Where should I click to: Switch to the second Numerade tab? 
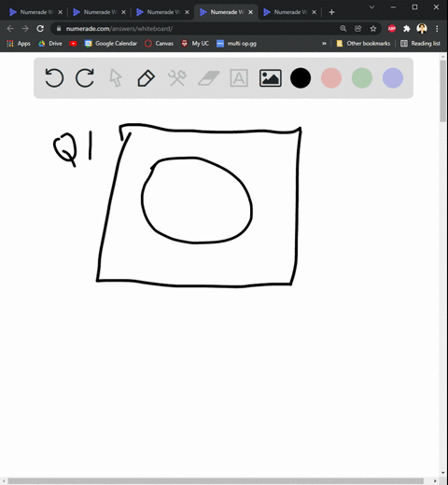[99, 12]
